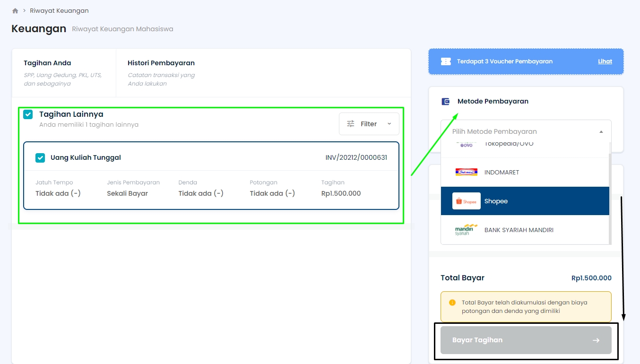640x364 pixels.
Task: Click the Rp1.500.000 amount under Tagihan
Action: click(341, 193)
